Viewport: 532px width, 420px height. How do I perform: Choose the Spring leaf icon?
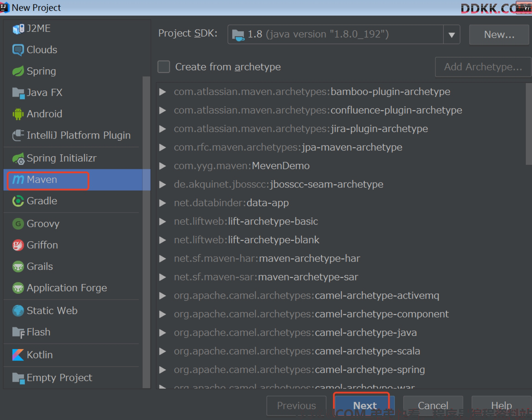pos(18,71)
